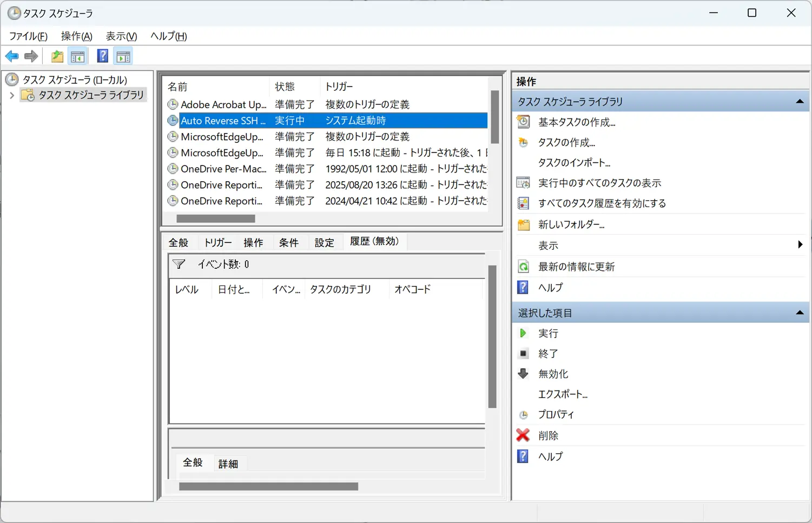Screen dimensions: 812x523
Task: Open the 操作(A) menu
Action: tap(77, 36)
